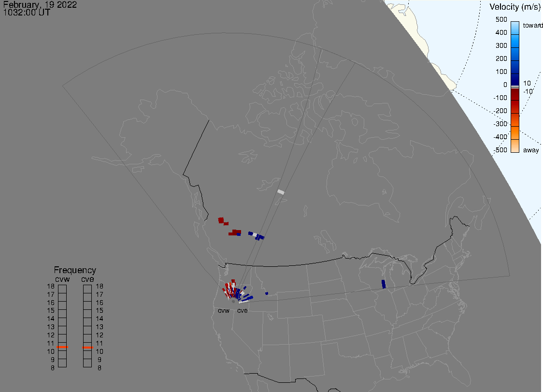This screenshot has width=543, height=392.
Task: Pick the orange -300 to -400 segment
Action: click(x=515, y=133)
